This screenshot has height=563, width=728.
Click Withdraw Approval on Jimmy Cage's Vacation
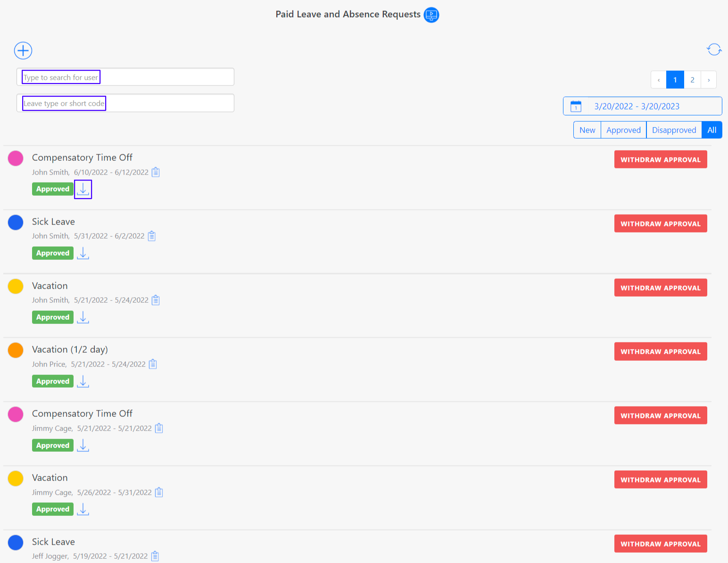[660, 479]
